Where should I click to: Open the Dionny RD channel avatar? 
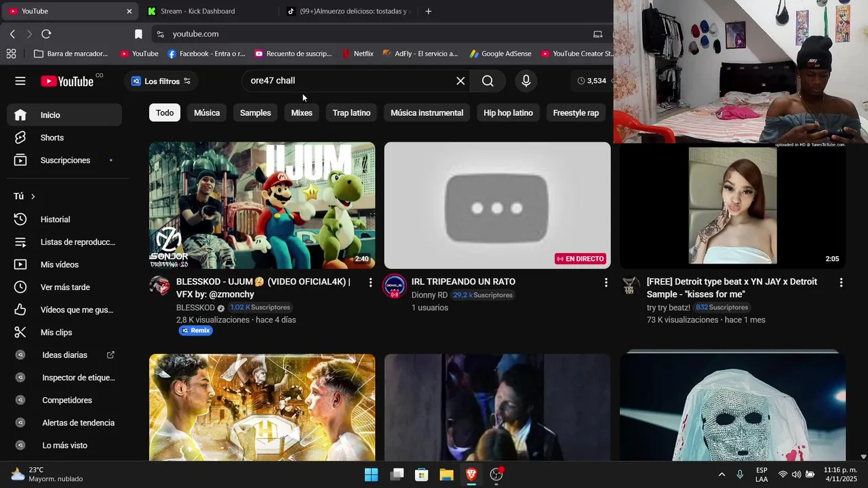click(x=394, y=287)
